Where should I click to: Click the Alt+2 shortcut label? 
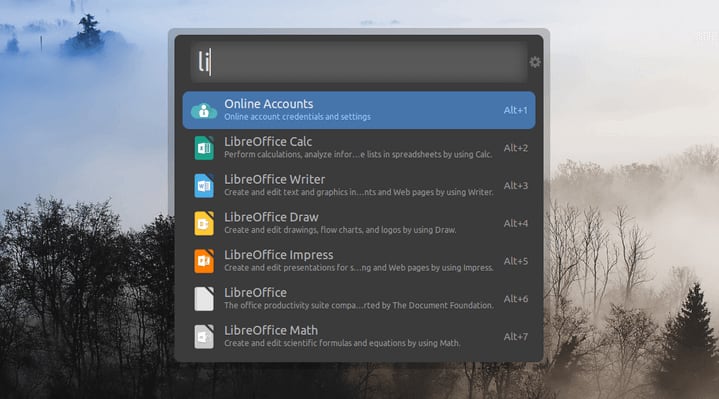pyautogui.click(x=516, y=148)
